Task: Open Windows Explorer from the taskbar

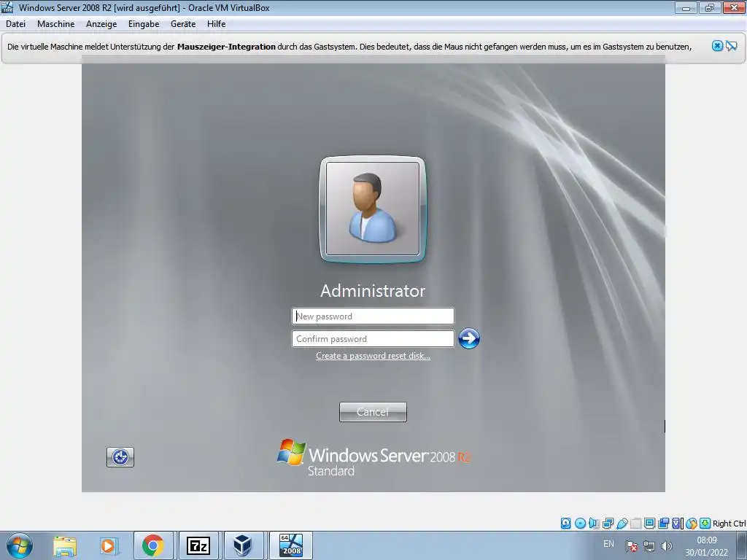Action: pyautogui.click(x=65, y=546)
